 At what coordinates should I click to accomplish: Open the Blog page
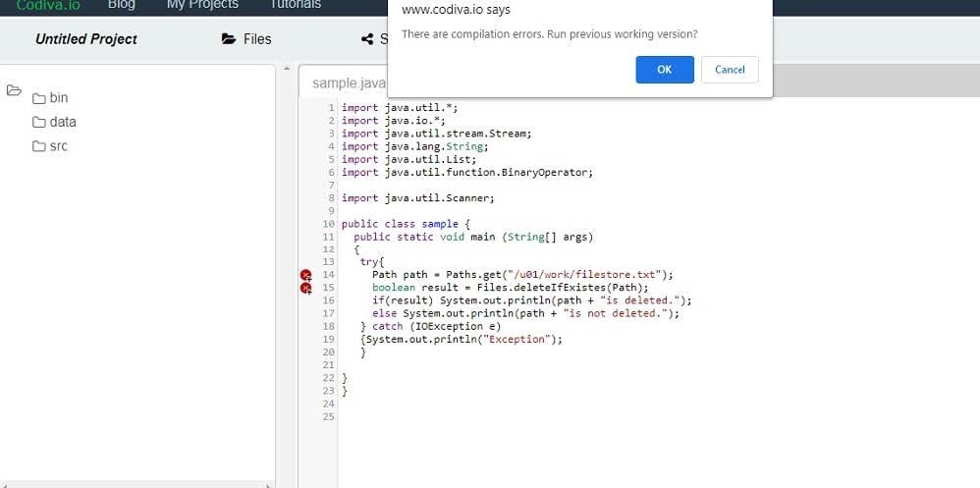point(121,5)
